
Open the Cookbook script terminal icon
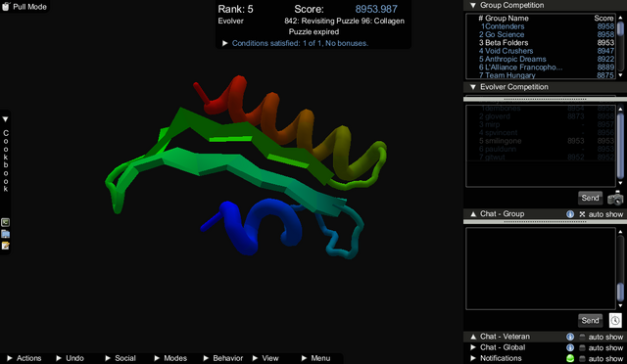pos(5,222)
